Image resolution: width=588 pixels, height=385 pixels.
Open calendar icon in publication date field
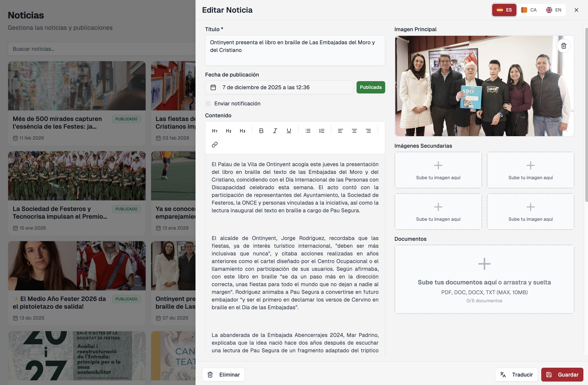pyautogui.click(x=213, y=87)
